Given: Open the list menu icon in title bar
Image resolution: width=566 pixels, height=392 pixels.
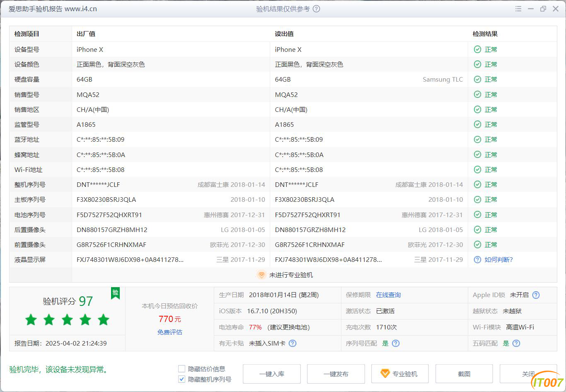Looking at the screenshot, I should click(x=518, y=9).
